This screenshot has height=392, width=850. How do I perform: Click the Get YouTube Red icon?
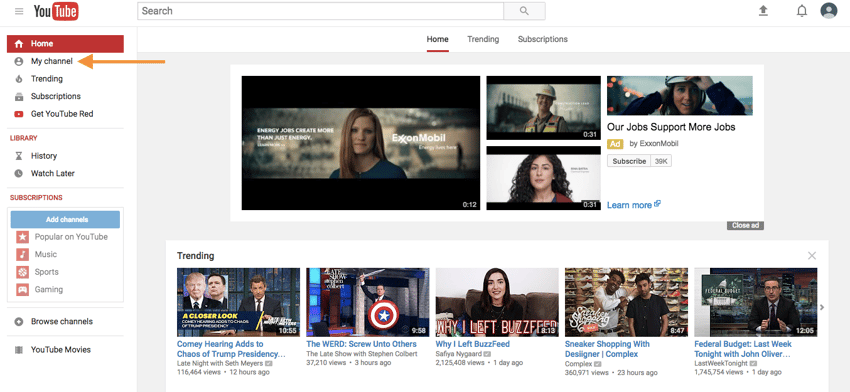click(19, 114)
